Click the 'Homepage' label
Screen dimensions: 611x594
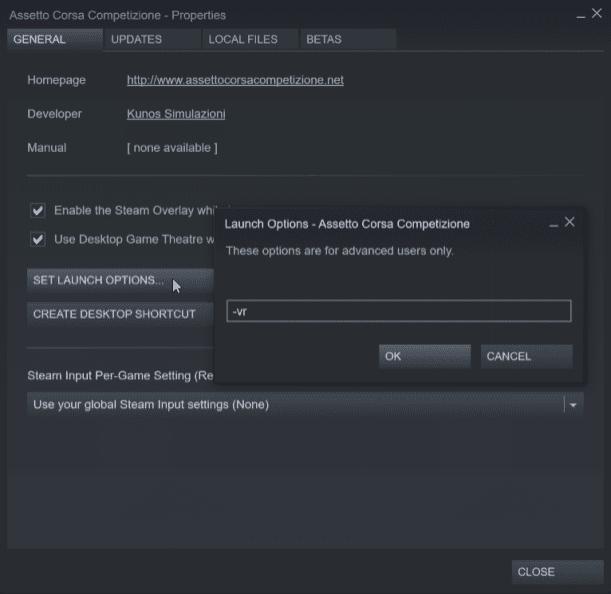(57, 80)
